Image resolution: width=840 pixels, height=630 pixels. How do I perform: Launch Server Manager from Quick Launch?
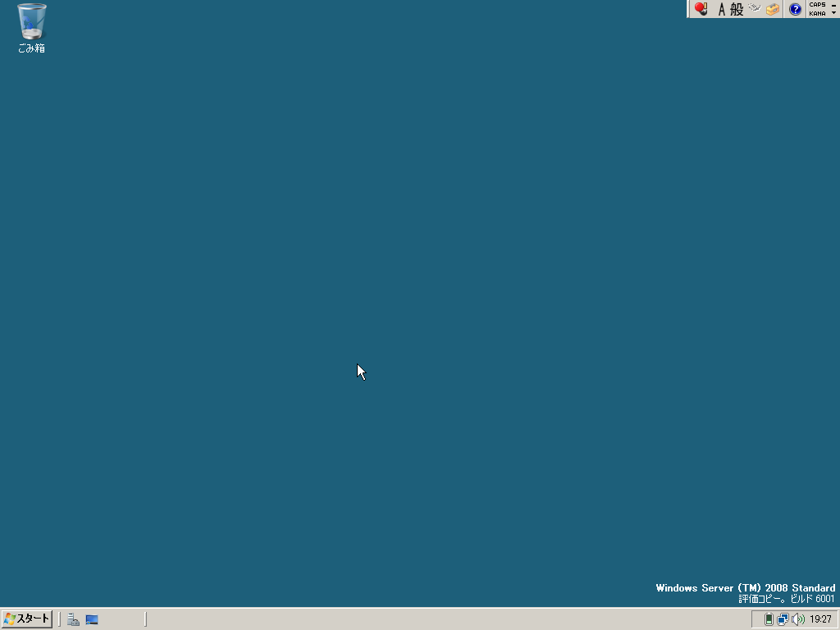tap(73, 620)
